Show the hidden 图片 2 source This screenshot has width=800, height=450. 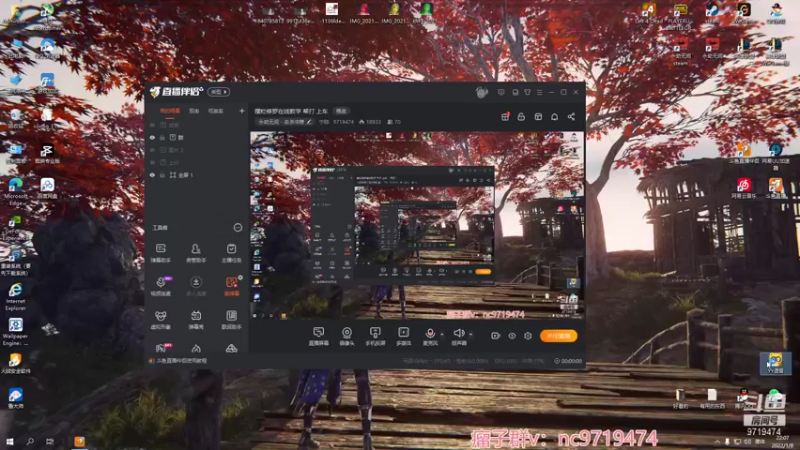pyautogui.click(x=152, y=150)
